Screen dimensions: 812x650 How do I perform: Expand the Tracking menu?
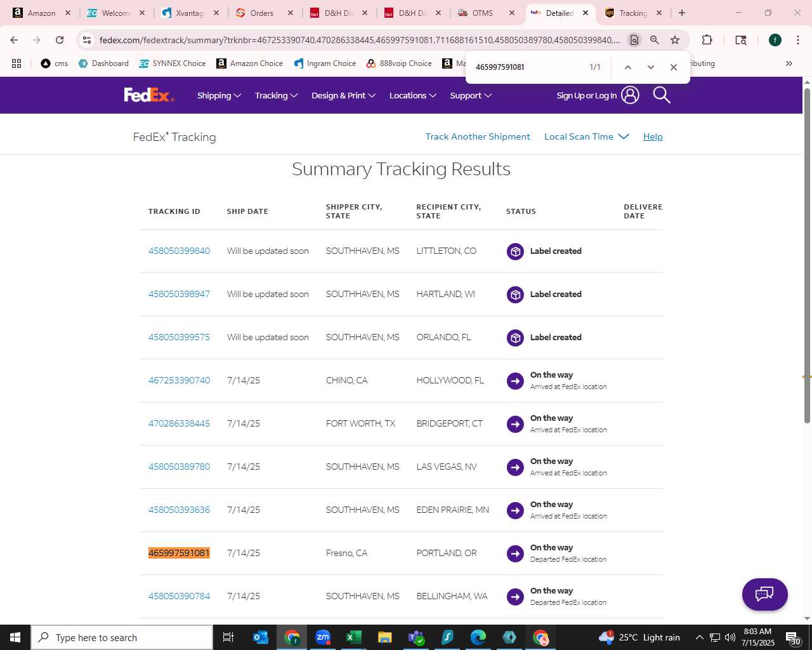[276, 95]
